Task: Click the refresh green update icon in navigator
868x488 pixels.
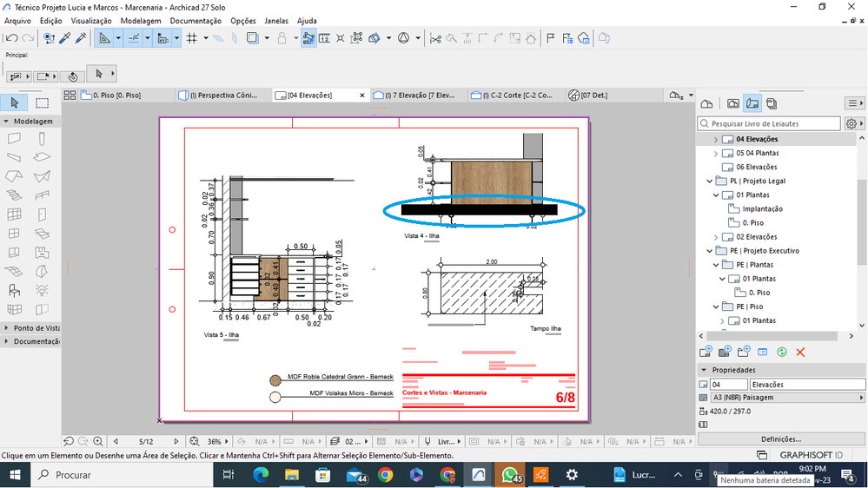Action: coord(782,352)
